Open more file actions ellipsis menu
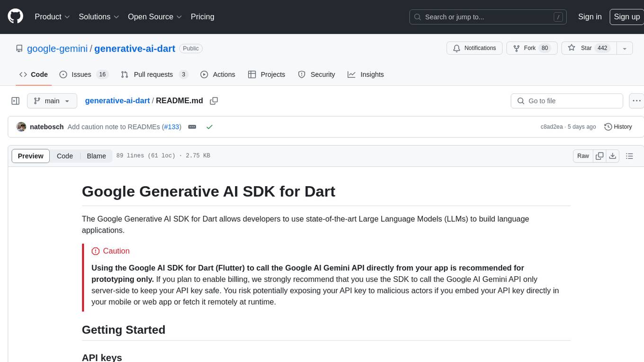 pyautogui.click(x=636, y=101)
